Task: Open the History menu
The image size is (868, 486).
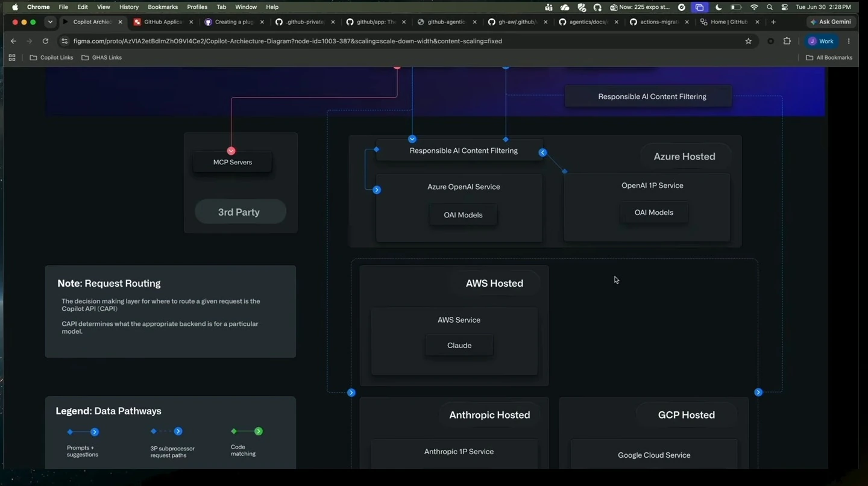Action: click(x=128, y=7)
